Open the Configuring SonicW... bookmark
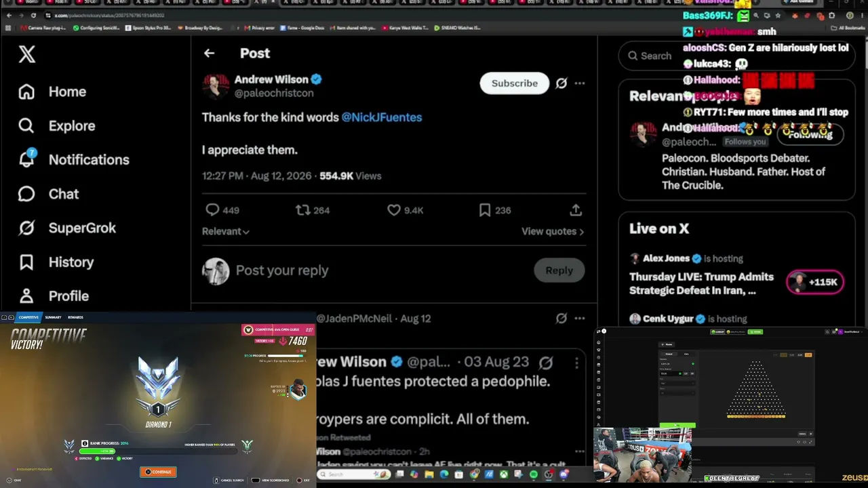This screenshot has height=488, width=868. click(96, 28)
